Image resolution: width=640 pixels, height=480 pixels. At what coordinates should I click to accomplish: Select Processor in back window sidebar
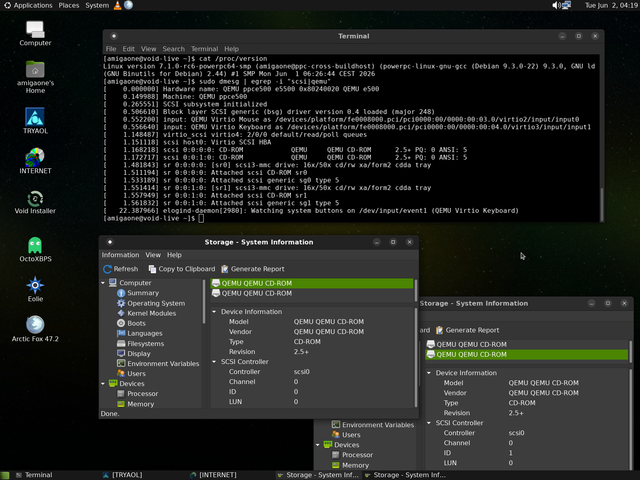(357, 455)
